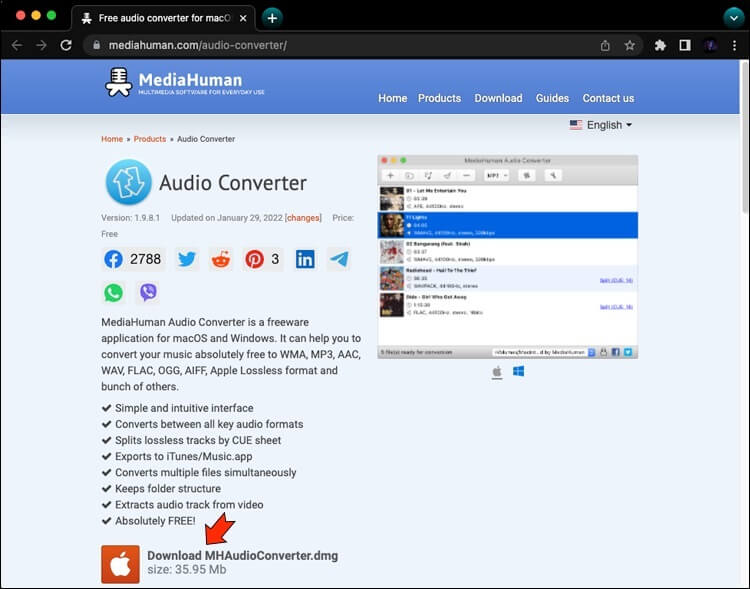
Task: Click the Facebook share count 2788
Action: (x=145, y=259)
